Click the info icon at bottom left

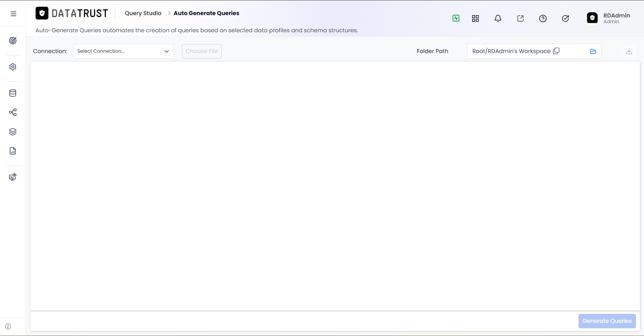pos(8,327)
